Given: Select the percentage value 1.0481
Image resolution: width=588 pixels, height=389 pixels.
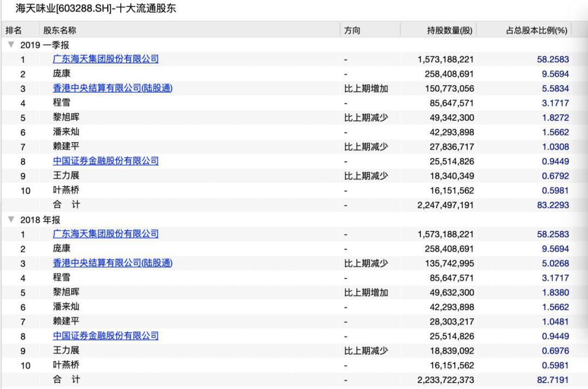Looking at the screenshot, I should [x=555, y=321].
